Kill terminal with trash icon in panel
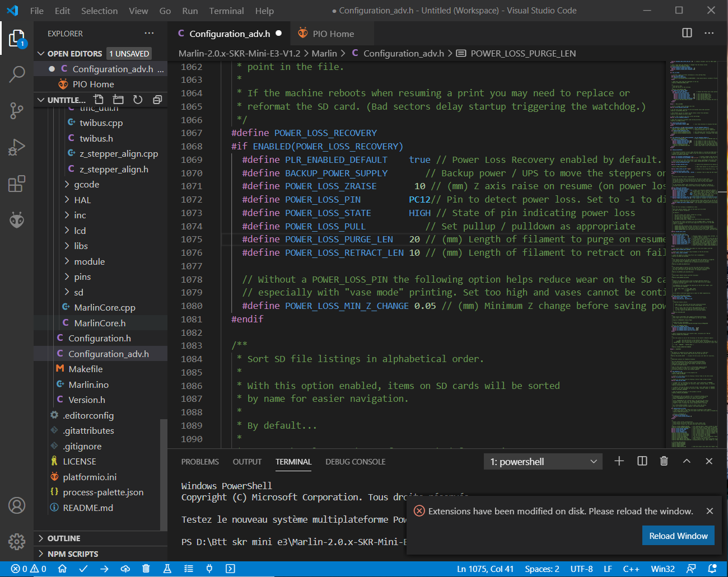Viewport: 728px width, 577px height. [664, 461]
